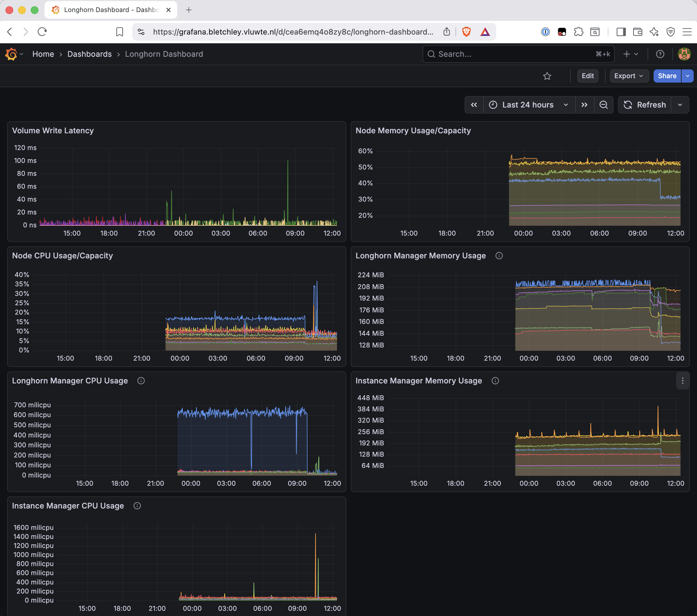Show info for Instance Manager CPU Usage panel

click(x=137, y=506)
